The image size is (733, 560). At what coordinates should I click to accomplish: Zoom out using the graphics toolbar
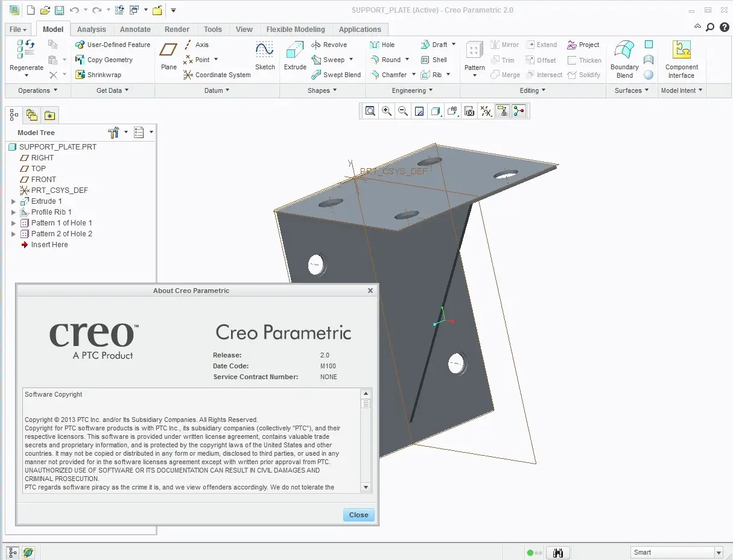[x=403, y=111]
